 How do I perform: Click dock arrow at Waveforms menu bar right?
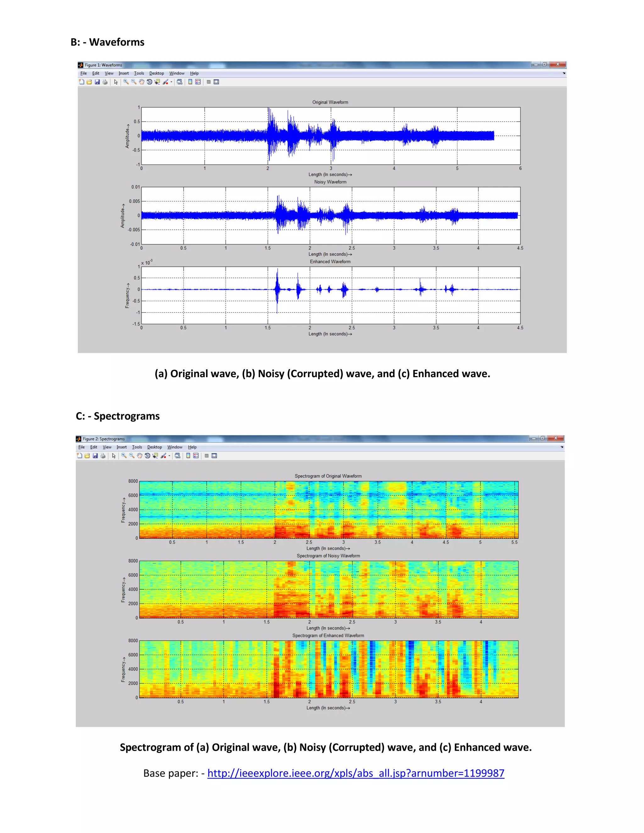coord(564,73)
